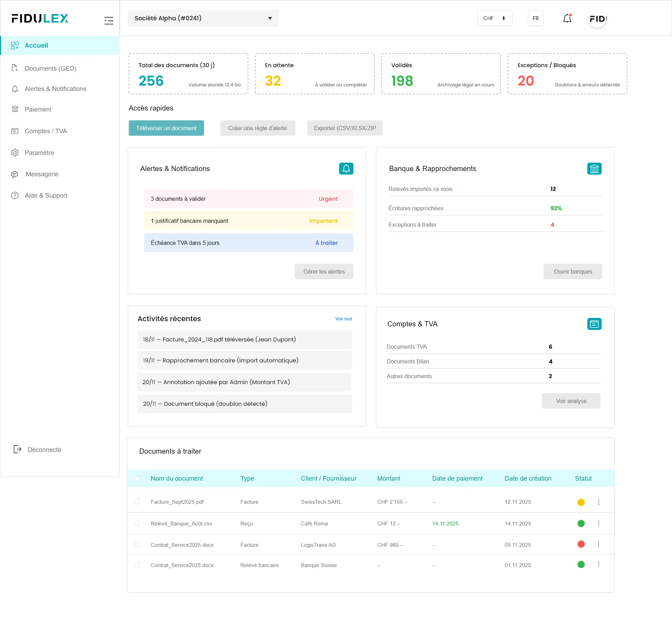This screenshot has width=672, height=637.
Task: Click the Comptes & TVA card icon
Action: pos(594,324)
